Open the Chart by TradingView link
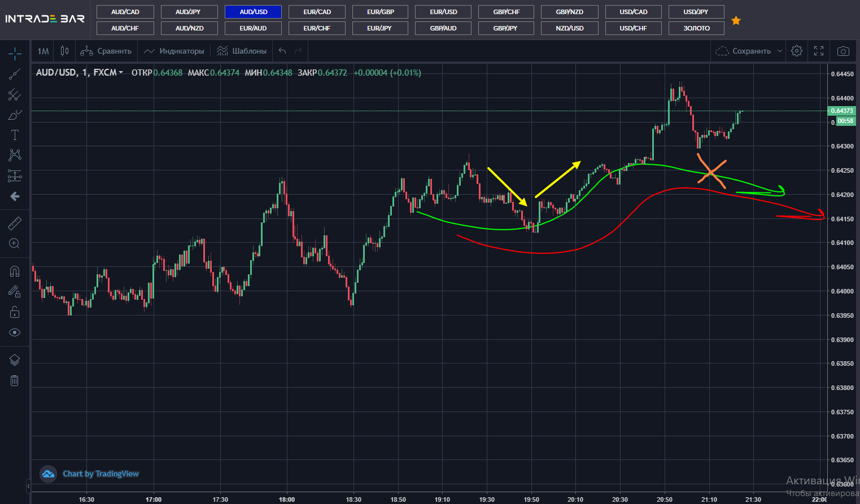 point(101,474)
